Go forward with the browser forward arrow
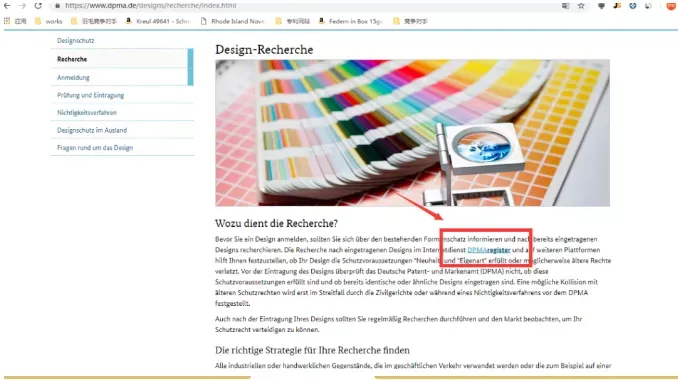The height and width of the screenshot is (380, 678). (x=22, y=6)
